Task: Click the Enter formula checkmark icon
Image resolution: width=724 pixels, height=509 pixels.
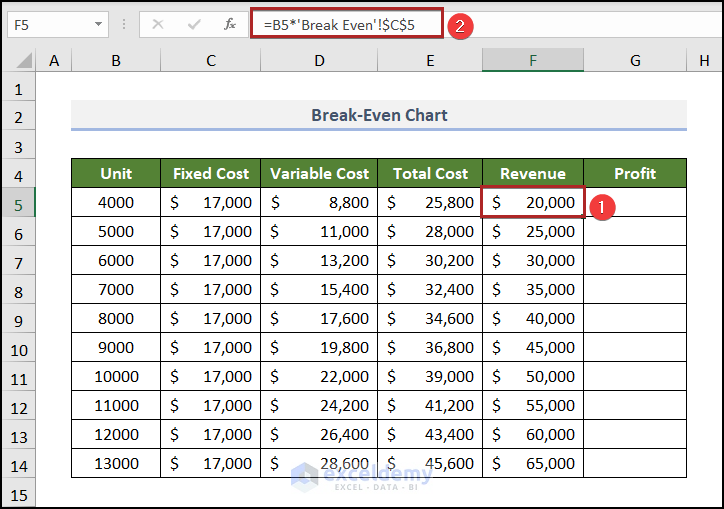Action: point(194,24)
